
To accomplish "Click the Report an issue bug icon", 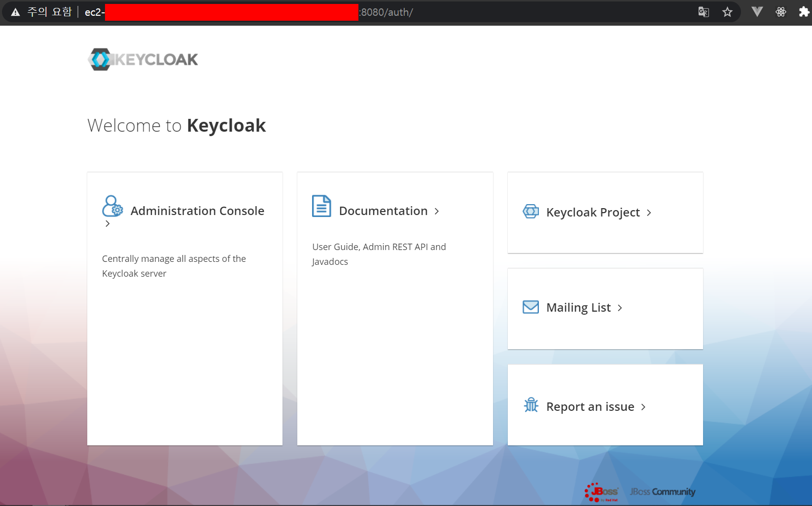I will [x=531, y=405].
